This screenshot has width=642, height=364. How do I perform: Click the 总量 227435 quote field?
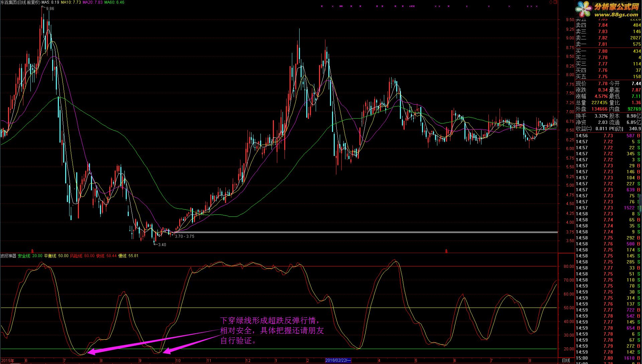[592, 103]
